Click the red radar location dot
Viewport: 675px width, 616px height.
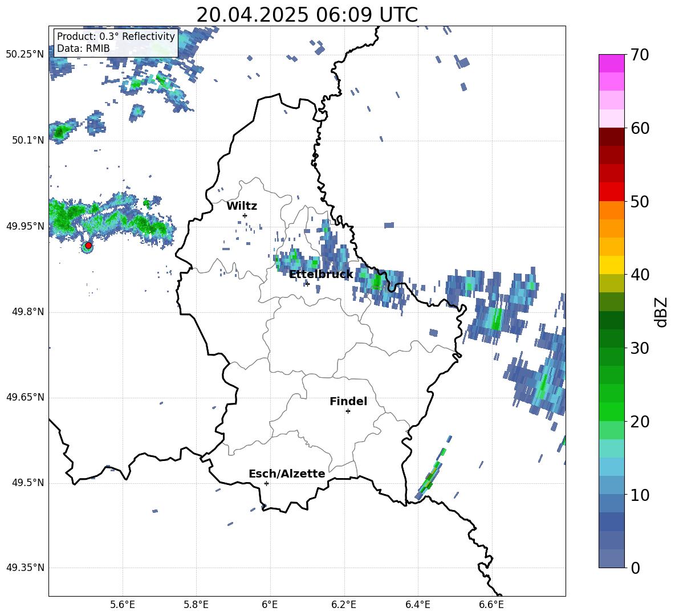[88, 246]
